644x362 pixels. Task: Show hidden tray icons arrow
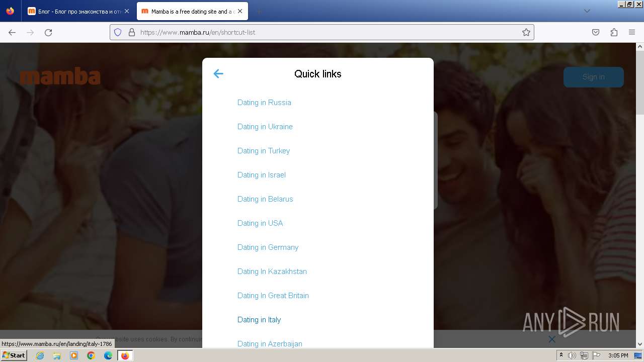click(x=561, y=355)
